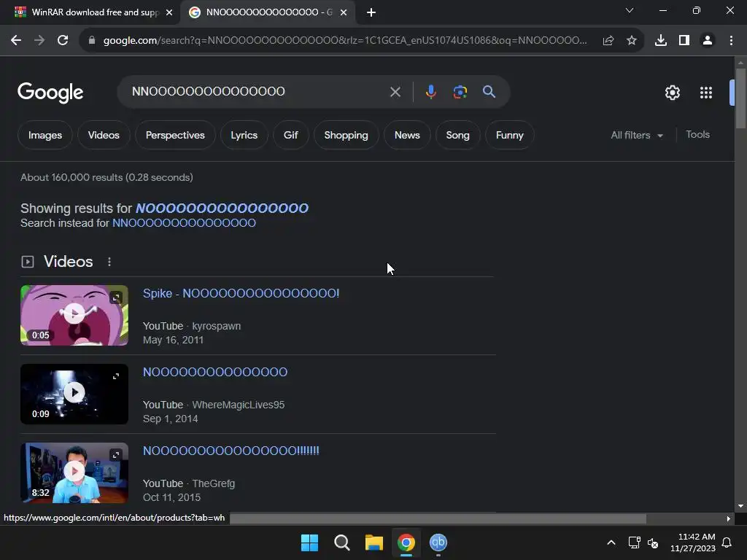Submit search with the magnifier icon
The height and width of the screenshot is (560, 747).
(489, 91)
